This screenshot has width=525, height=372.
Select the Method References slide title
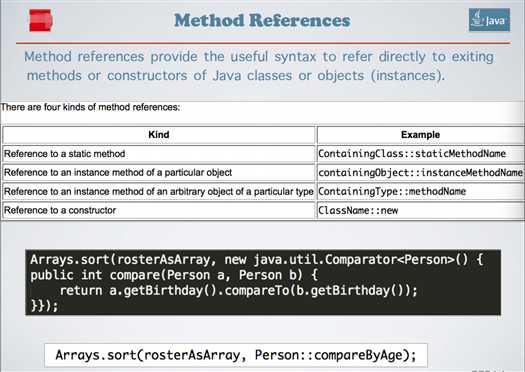(x=262, y=20)
